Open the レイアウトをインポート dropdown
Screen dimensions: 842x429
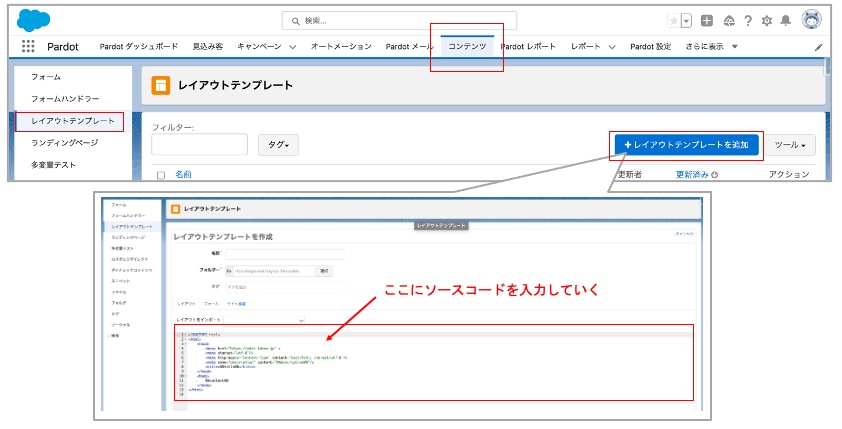coord(264,320)
